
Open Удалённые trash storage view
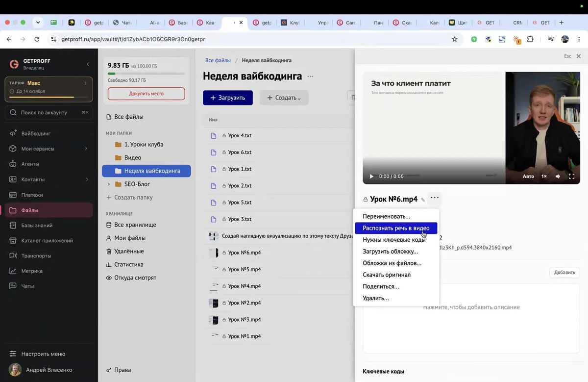tap(129, 251)
